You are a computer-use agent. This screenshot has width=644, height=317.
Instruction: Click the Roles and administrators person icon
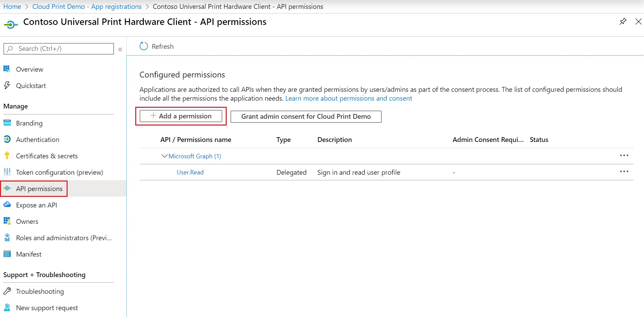[x=7, y=237]
